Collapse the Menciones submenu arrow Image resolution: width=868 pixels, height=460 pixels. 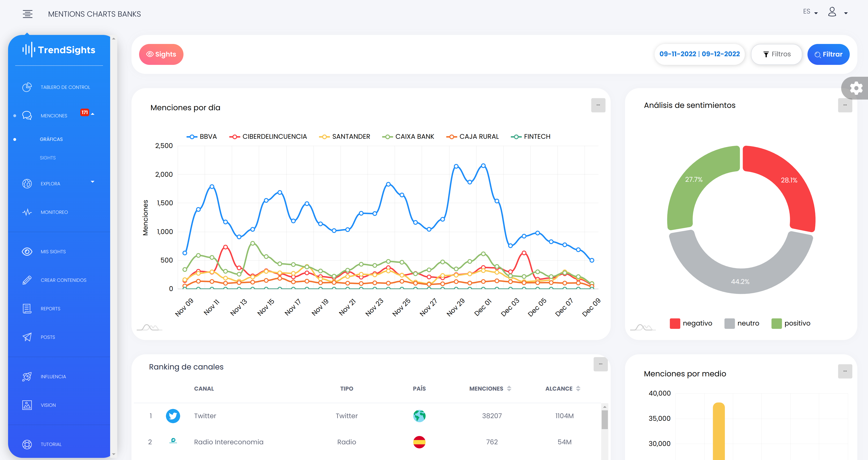click(x=93, y=114)
